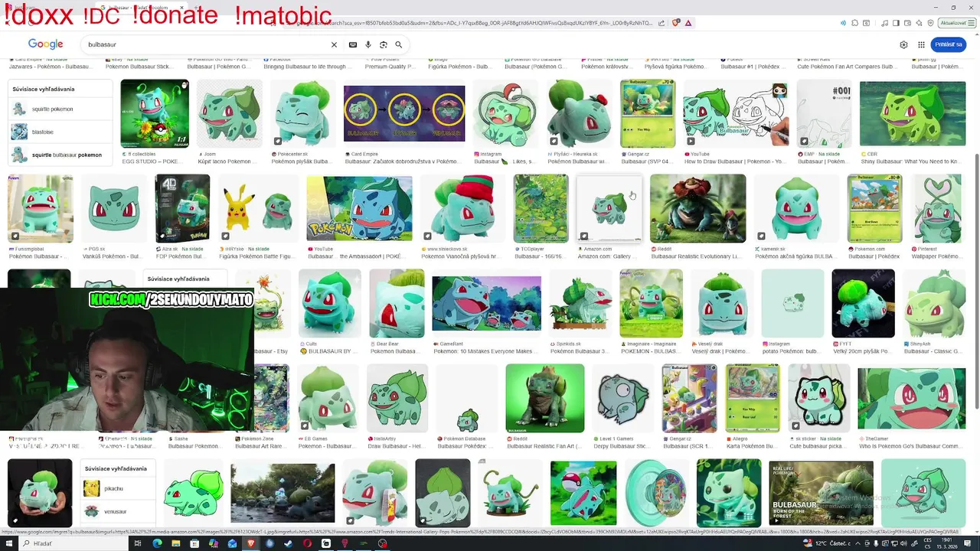Open the Reddit Realistic Evolutionary Line image
Screen dimensions: 980x551
point(697,208)
